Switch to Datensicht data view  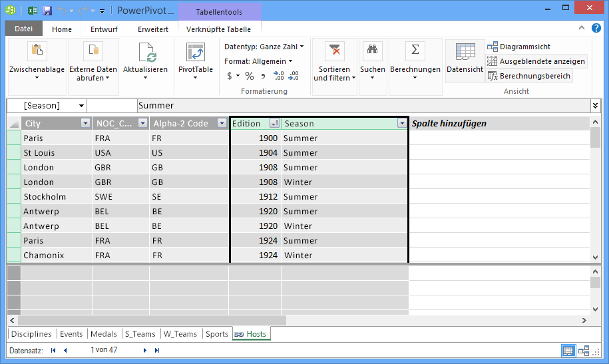(x=465, y=61)
